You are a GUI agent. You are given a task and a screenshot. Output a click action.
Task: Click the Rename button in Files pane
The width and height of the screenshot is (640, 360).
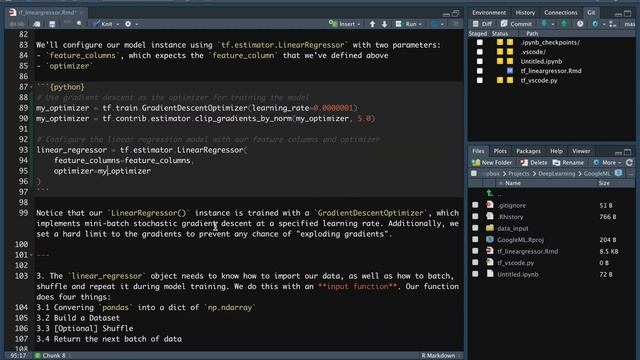point(568,162)
